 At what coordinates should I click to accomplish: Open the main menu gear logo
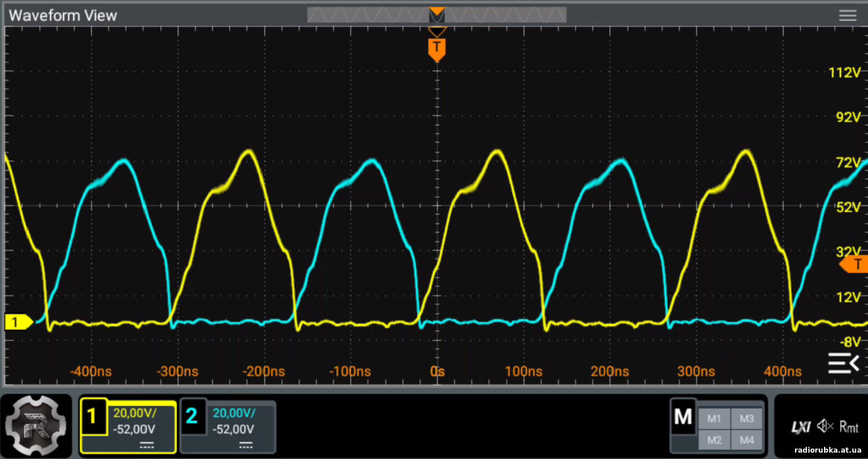pos(37,426)
